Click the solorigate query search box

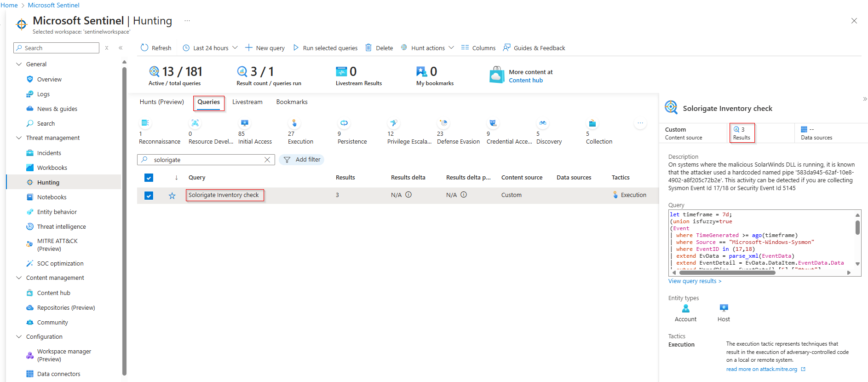[x=206, y=160]
